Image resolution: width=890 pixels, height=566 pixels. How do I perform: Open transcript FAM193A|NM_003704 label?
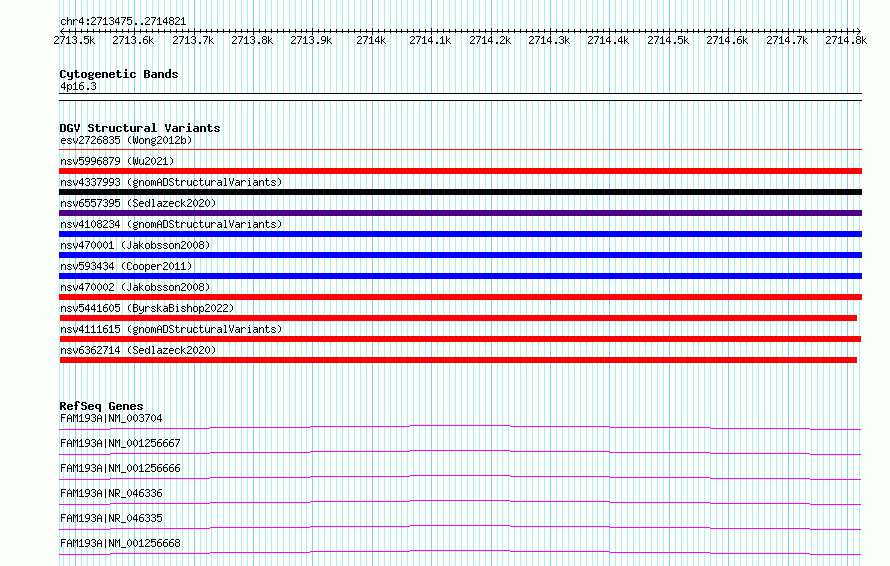111,418
